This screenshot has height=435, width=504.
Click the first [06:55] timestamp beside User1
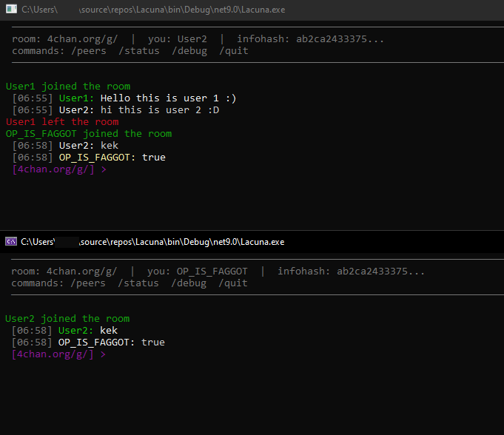(33, 98)
